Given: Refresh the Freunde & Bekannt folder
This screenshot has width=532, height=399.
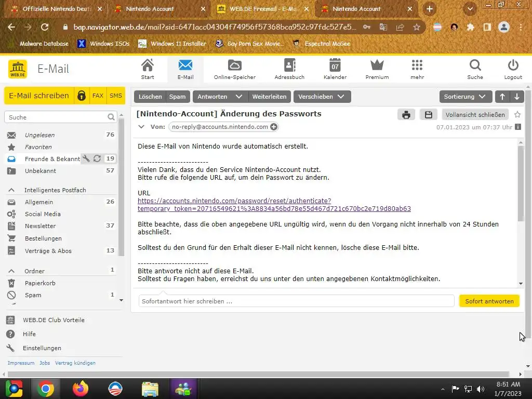Looking at the screenshot, I should click(97, 158).
